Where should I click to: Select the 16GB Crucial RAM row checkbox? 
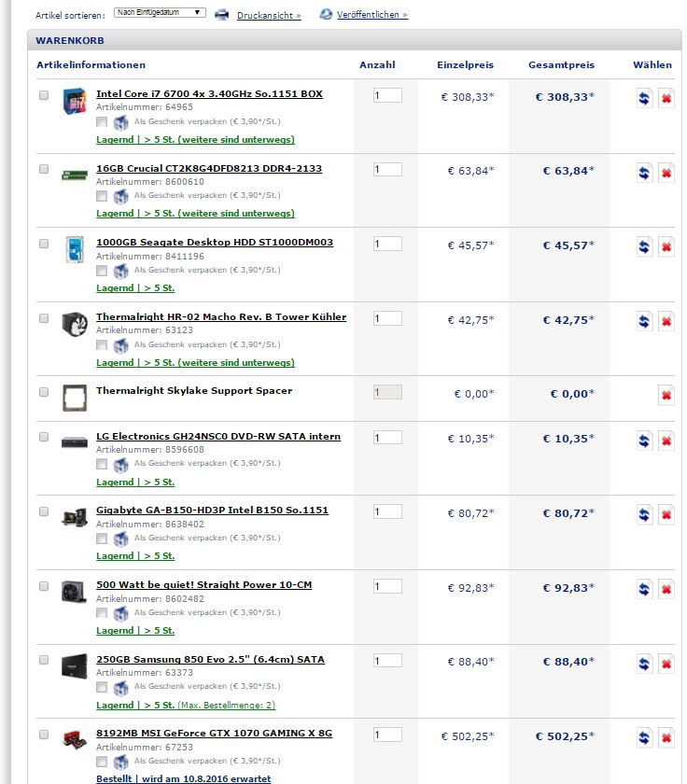coord(44,169)
